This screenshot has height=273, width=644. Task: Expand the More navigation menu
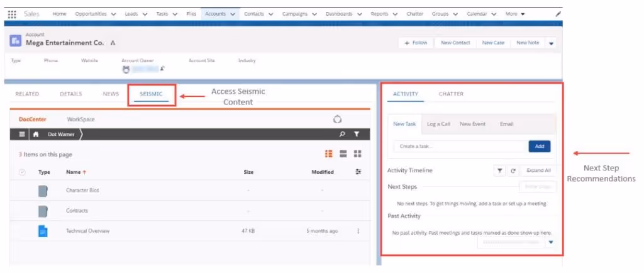pyautogui.click(x=515, y=14)
